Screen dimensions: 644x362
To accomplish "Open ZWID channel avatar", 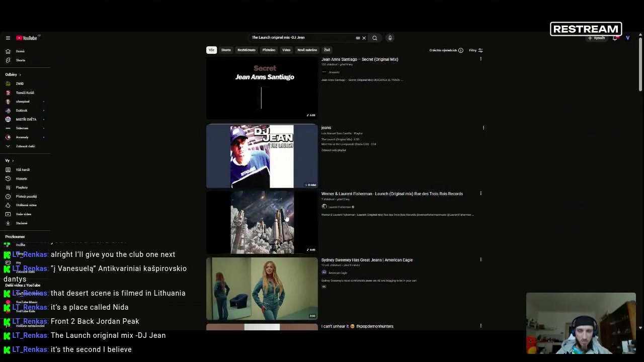I will tap(8, 84).
